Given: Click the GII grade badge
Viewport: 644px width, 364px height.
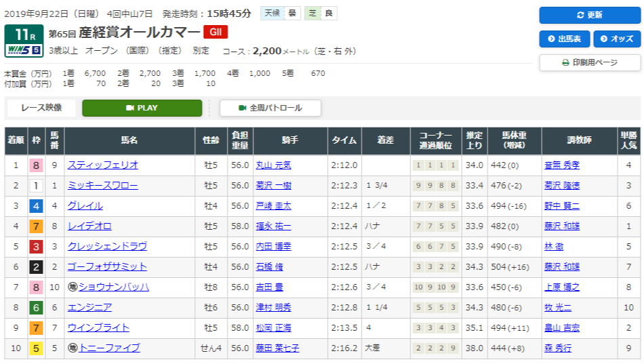Looking at the screenshot, I should click(215, 32).
